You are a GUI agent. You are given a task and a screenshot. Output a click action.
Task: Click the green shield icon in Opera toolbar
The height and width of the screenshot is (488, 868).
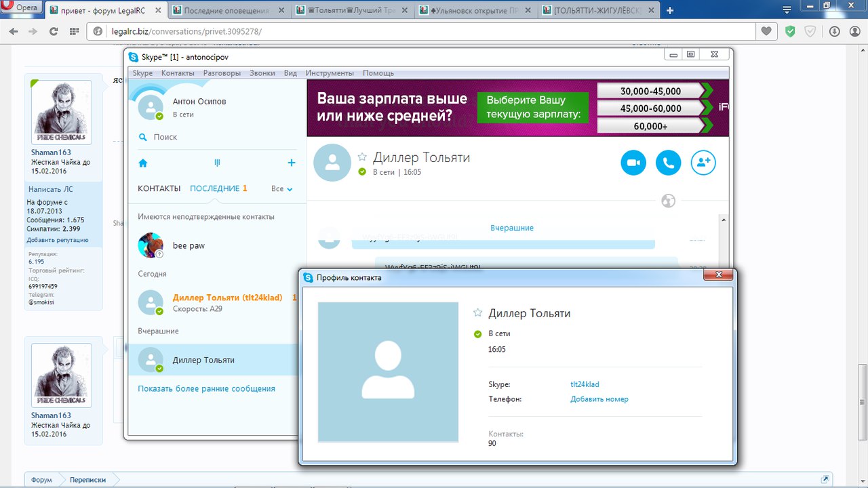(x=790, y=31)
